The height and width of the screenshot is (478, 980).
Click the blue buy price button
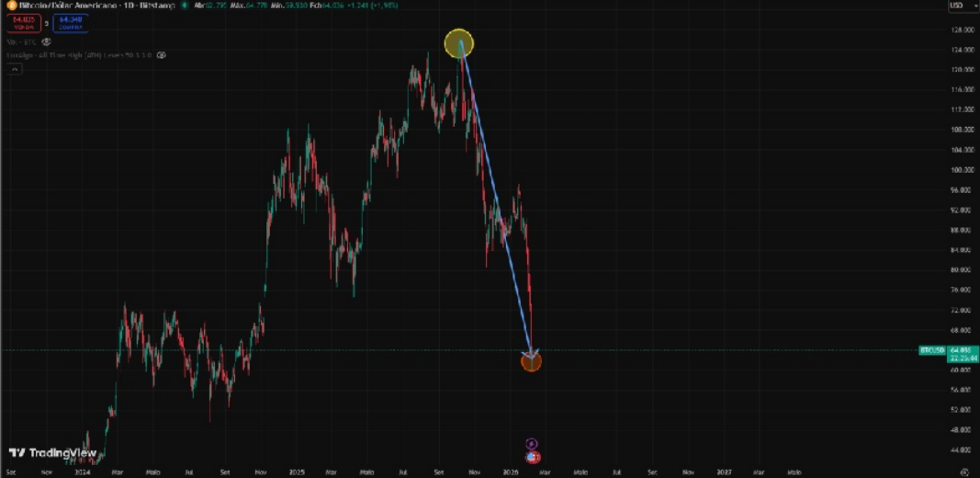coord(71,23)
